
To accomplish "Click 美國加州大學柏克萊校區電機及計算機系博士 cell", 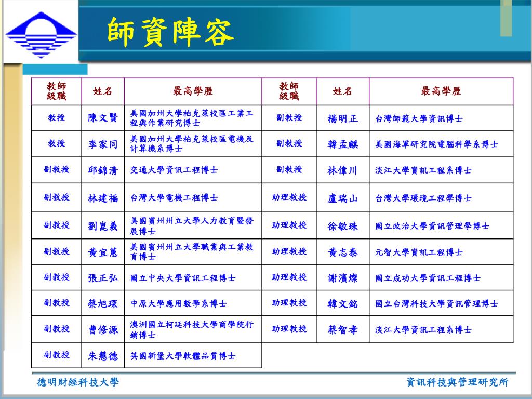I will pos(193,143).
